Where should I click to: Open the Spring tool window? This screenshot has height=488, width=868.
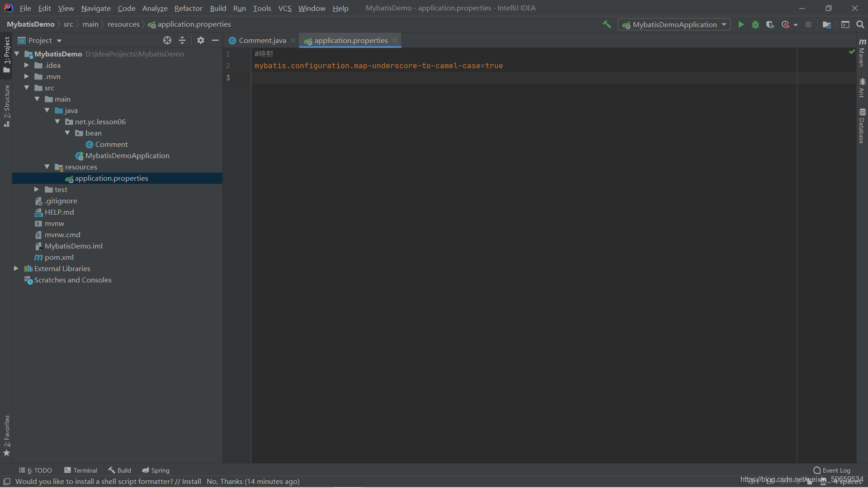(x=156, y=470)
